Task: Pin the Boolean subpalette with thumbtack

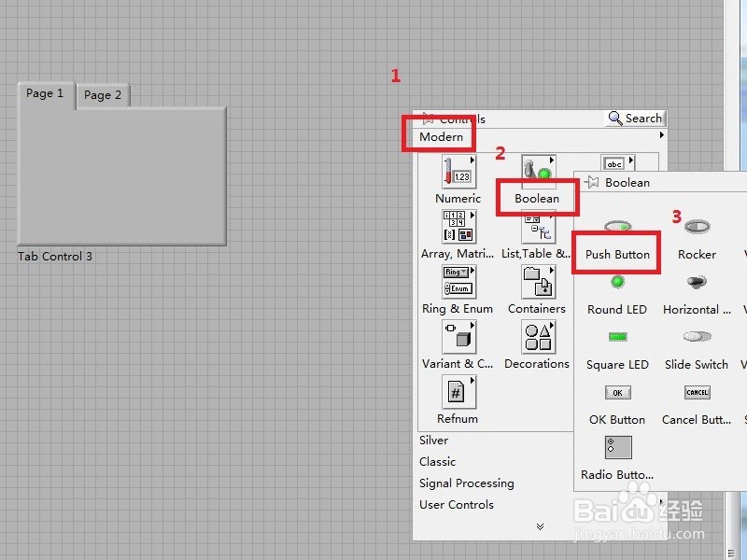Action: point(591,182)
